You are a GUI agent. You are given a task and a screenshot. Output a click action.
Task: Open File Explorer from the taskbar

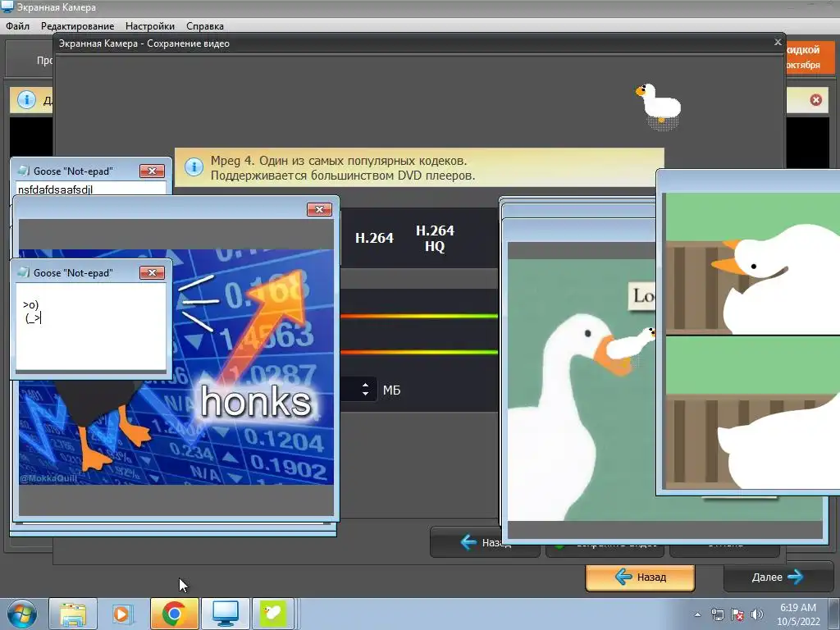pyautogui.click(x=73, y=614)
